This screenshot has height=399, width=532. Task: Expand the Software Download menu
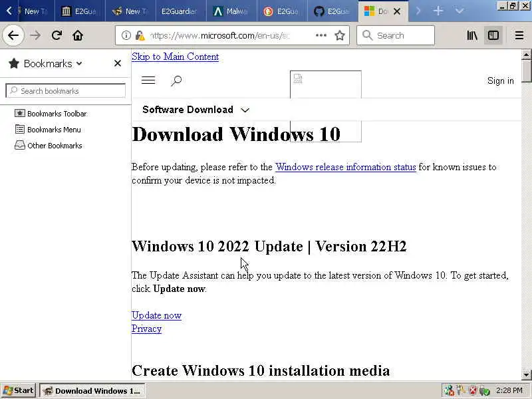(196, 110)
